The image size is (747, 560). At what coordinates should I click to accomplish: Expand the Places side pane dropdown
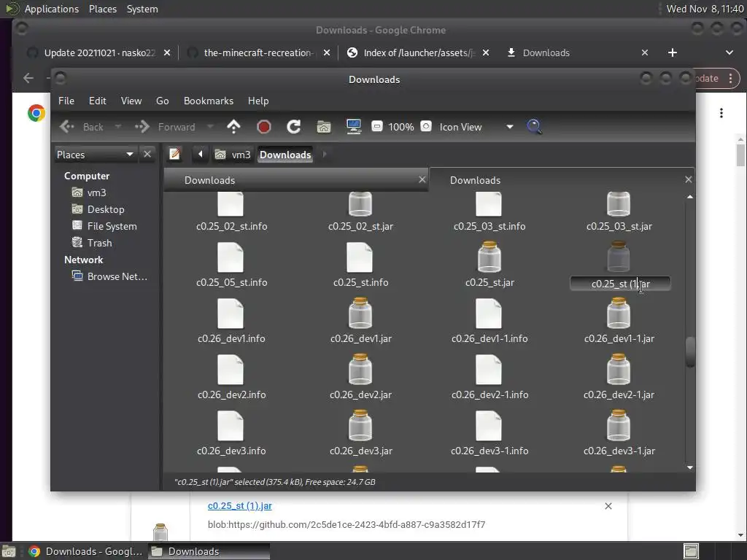[129, 155]
